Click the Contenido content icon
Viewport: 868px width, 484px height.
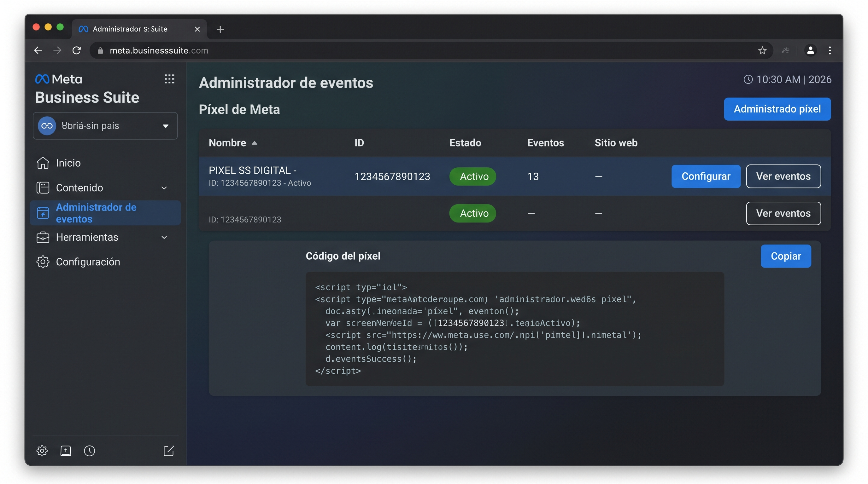click(x=43, y=188)
